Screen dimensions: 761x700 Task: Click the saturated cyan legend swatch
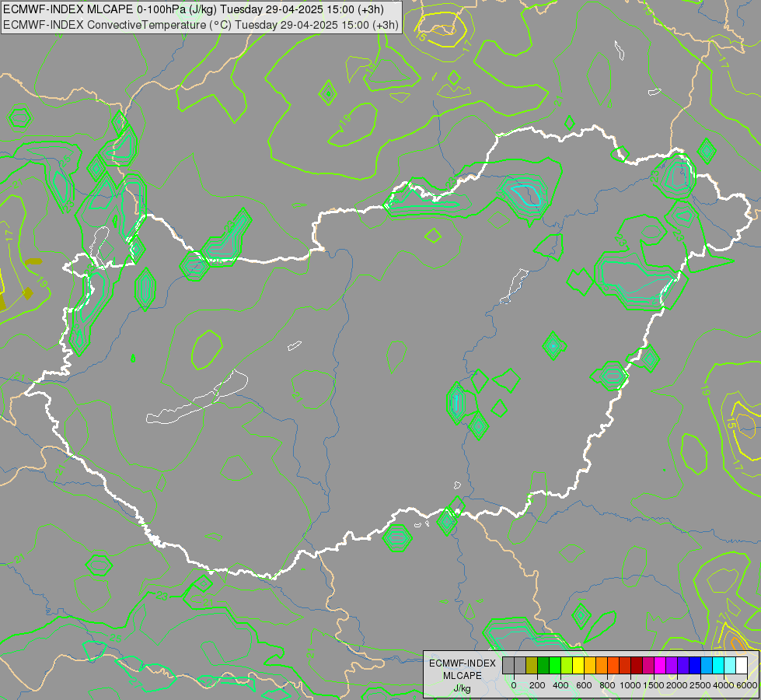click(x=719, y=665)
